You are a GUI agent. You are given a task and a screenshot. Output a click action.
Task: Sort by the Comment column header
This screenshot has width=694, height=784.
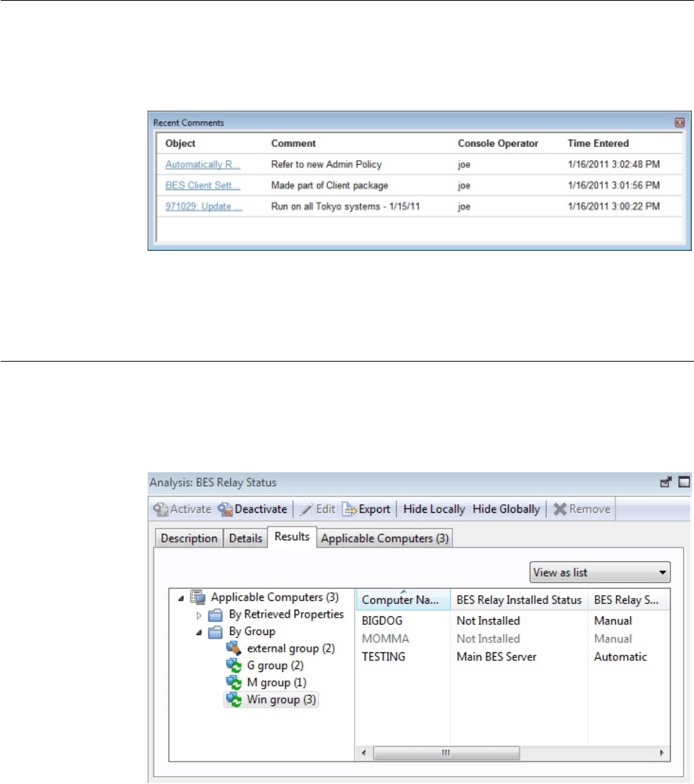pos(294,143)
